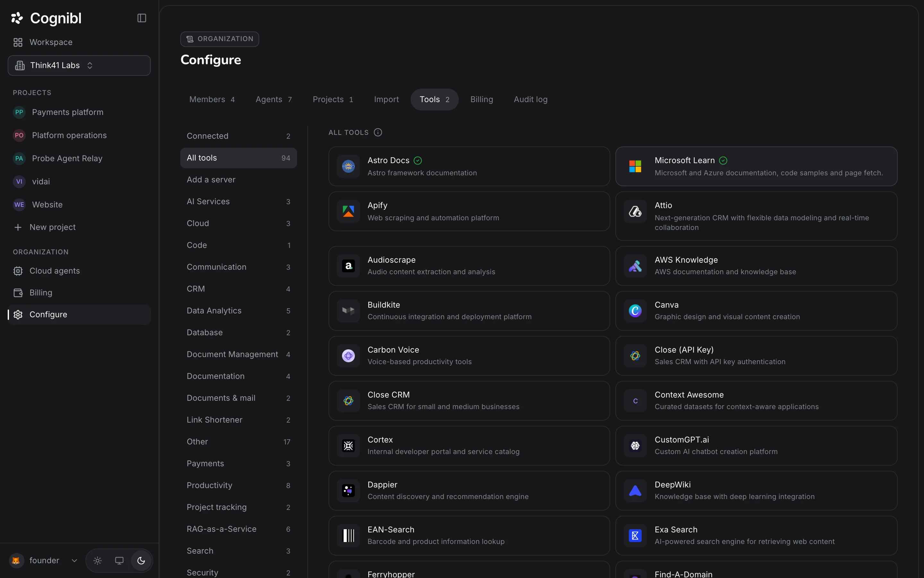Image resolution: width=924 pixels, height=578 pixels.
Task: Filter tools by Data Analytics category
Action: 238,311
